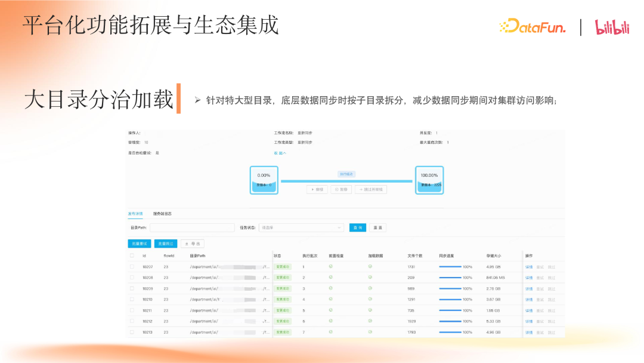
Task: Click the 导出 export button
Action: coord(193,244)
